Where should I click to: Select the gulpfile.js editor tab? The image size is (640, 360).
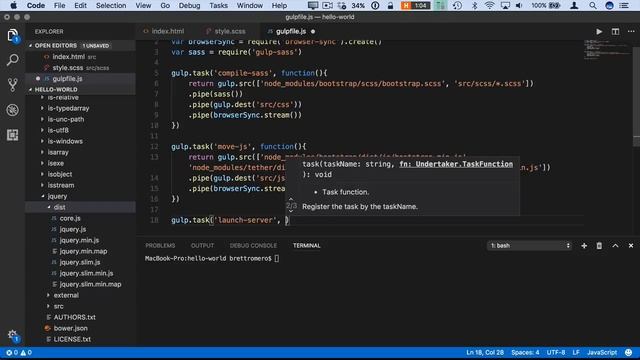291,31
